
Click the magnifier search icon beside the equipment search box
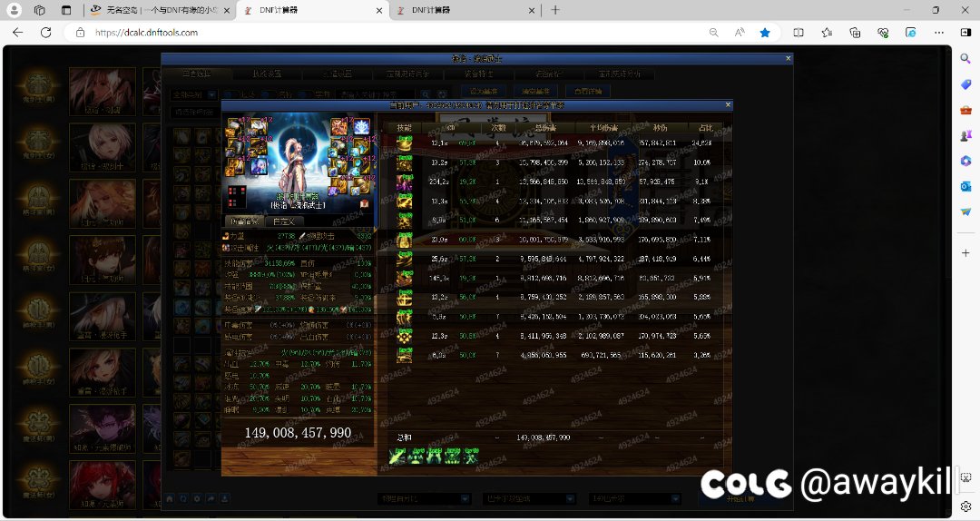(x=426, y=94)
